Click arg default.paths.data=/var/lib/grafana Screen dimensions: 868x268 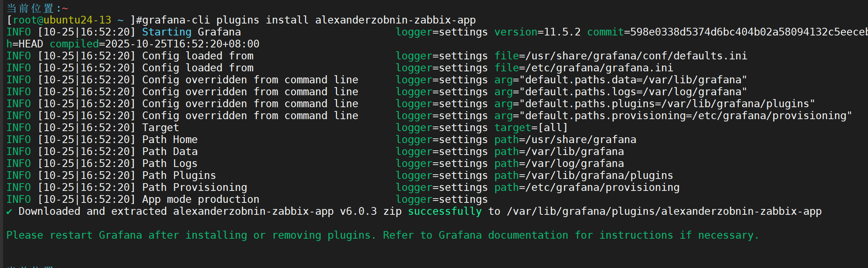click(x=621, y=80)
